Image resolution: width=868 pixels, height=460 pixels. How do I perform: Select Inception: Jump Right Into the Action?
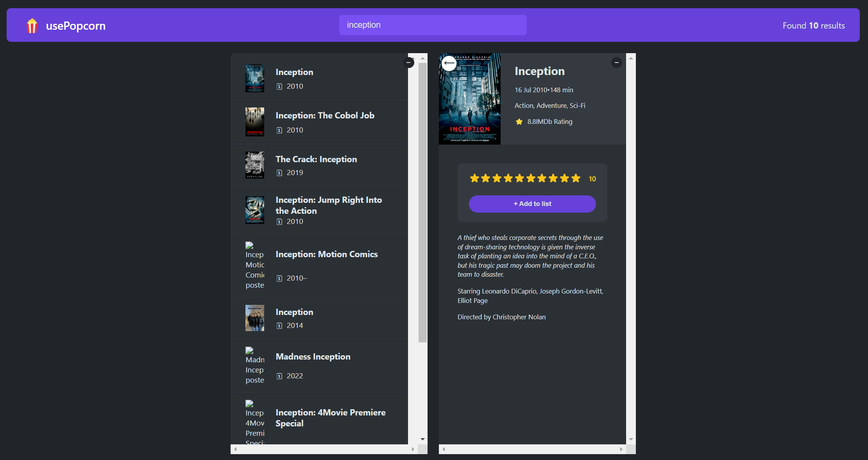coord(329,205)
